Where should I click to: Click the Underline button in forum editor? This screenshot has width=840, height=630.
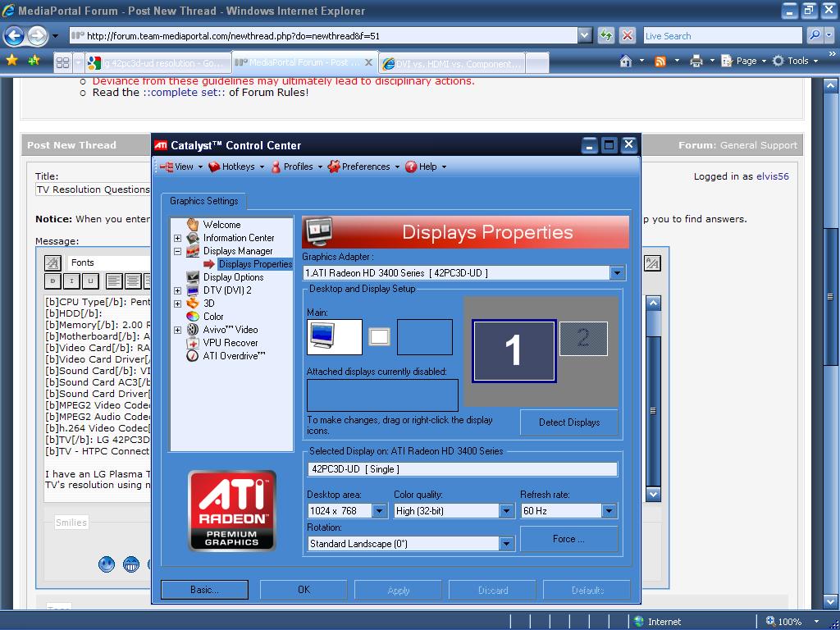[x=90, y=281]
